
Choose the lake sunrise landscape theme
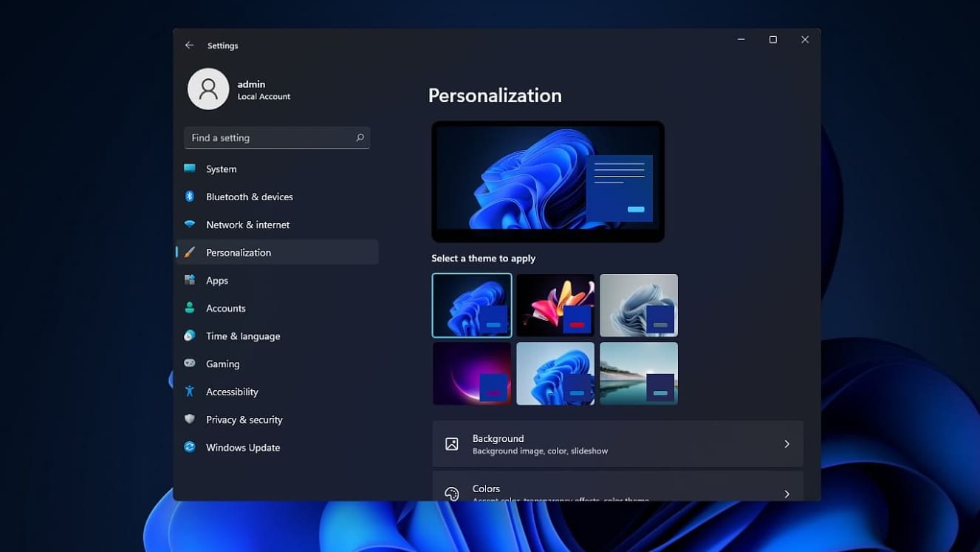[639, 373]
